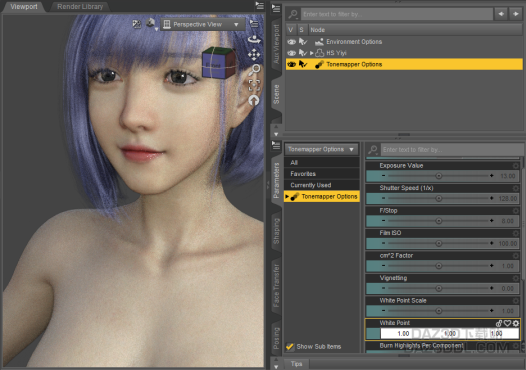Click the first White Point value field

pyautogui.click(x=403, y=333)
